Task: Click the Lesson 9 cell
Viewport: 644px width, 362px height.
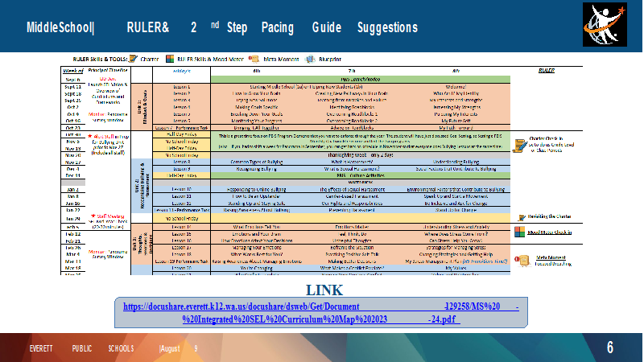Action: coord(182,169)
